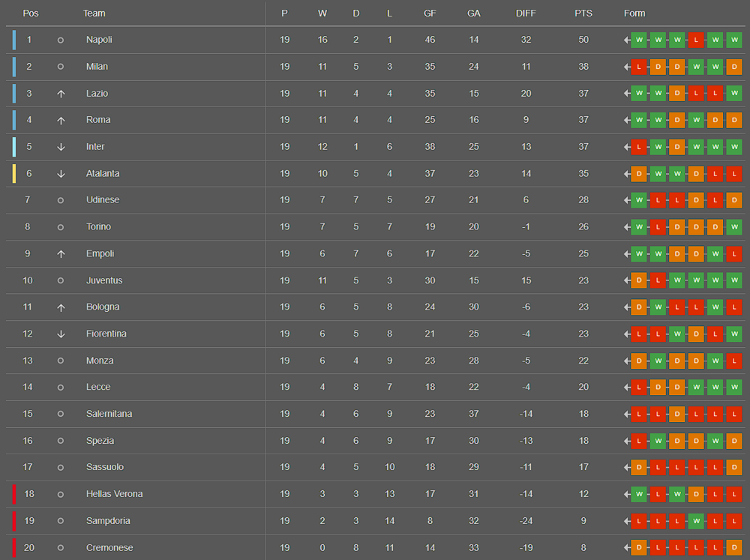Click the yellow position bar beside Atalanta
Screen dimensions: 750x560
[13, 174]
